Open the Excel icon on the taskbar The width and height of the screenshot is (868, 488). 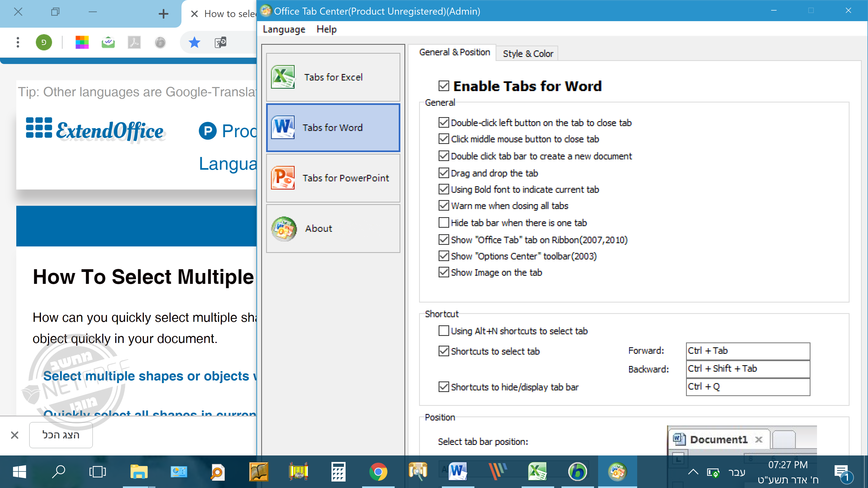pos(537,471)
